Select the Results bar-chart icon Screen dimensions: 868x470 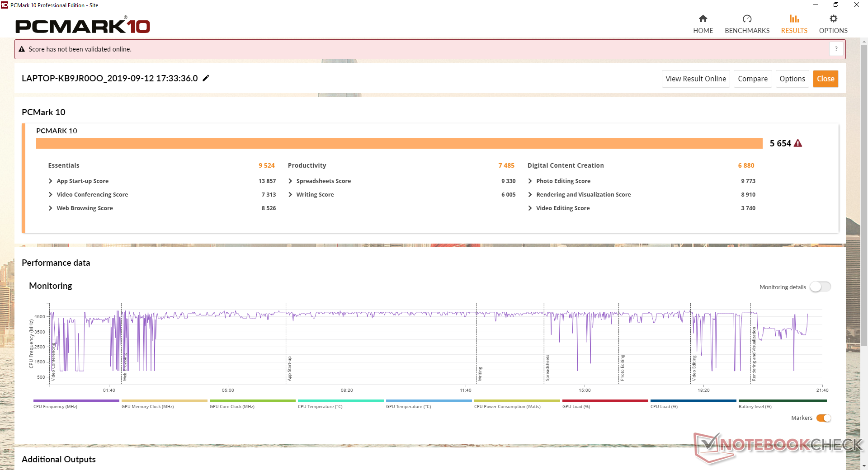[794, 19]
